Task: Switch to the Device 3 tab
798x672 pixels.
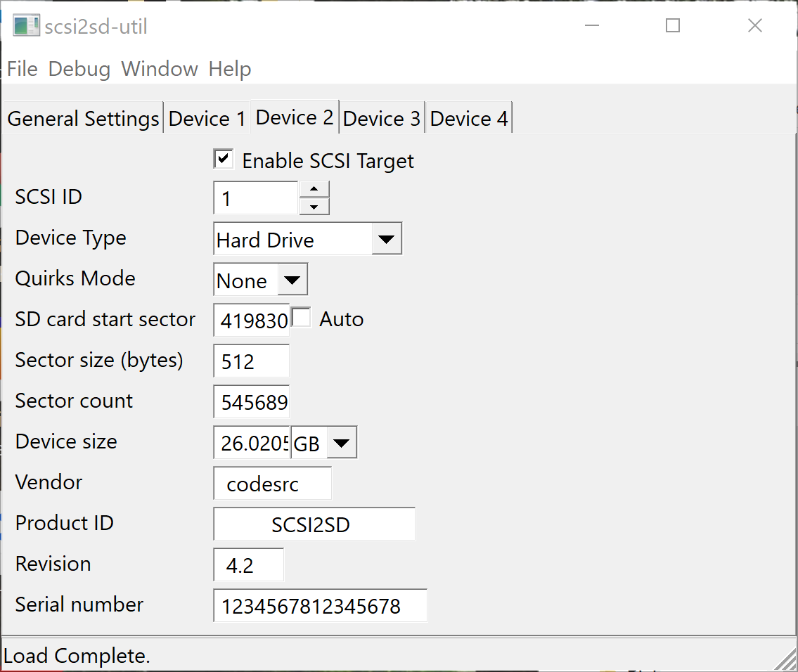Action: click(x=382, y=118)
